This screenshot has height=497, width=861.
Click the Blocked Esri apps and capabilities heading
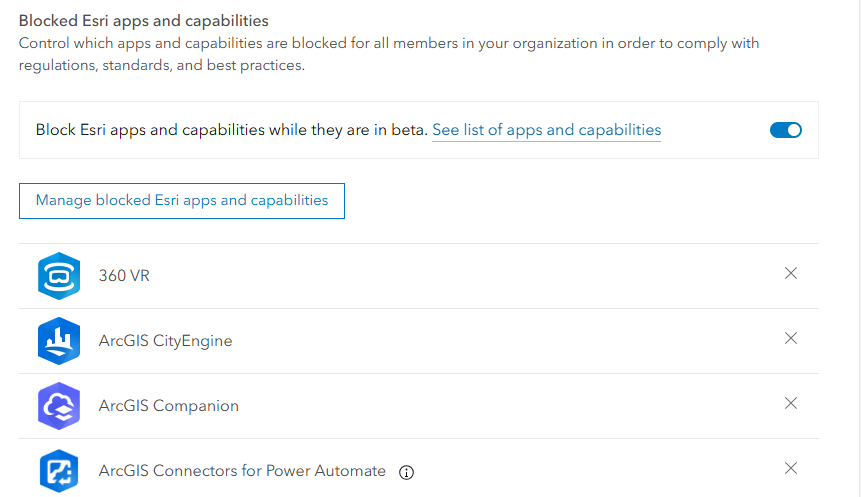point(144,21)
